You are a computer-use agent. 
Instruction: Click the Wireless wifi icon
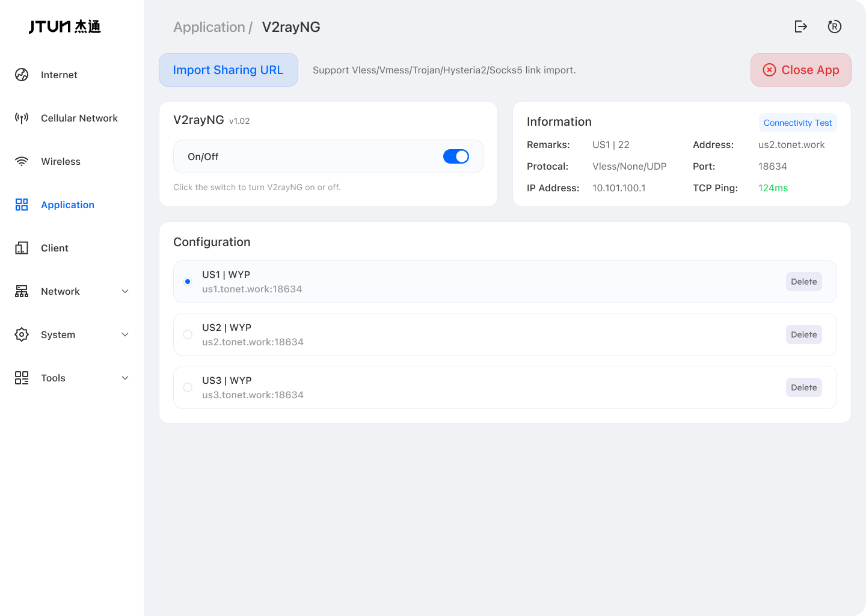[x=22, y=161]
